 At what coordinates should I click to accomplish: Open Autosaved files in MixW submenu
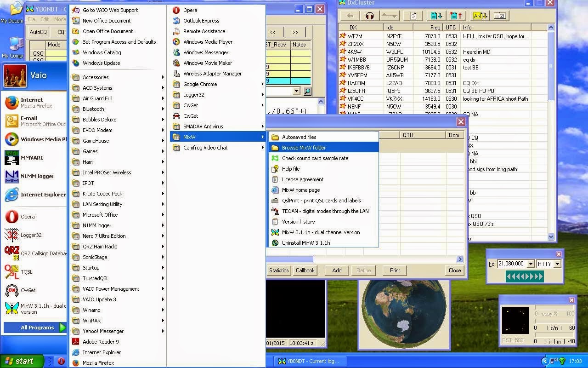pyautogui.click(x=323, y=137)
